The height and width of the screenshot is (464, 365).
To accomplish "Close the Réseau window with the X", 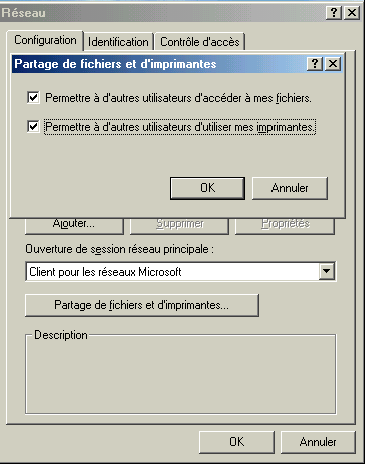I will (352, 13).
